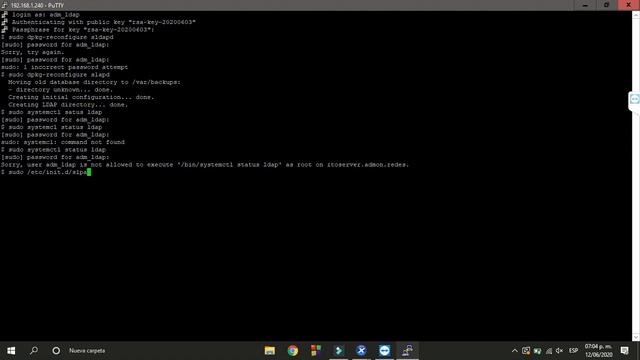Launch Google Chrome from the taskbar
Screen dimensions: 640x360
293,351
